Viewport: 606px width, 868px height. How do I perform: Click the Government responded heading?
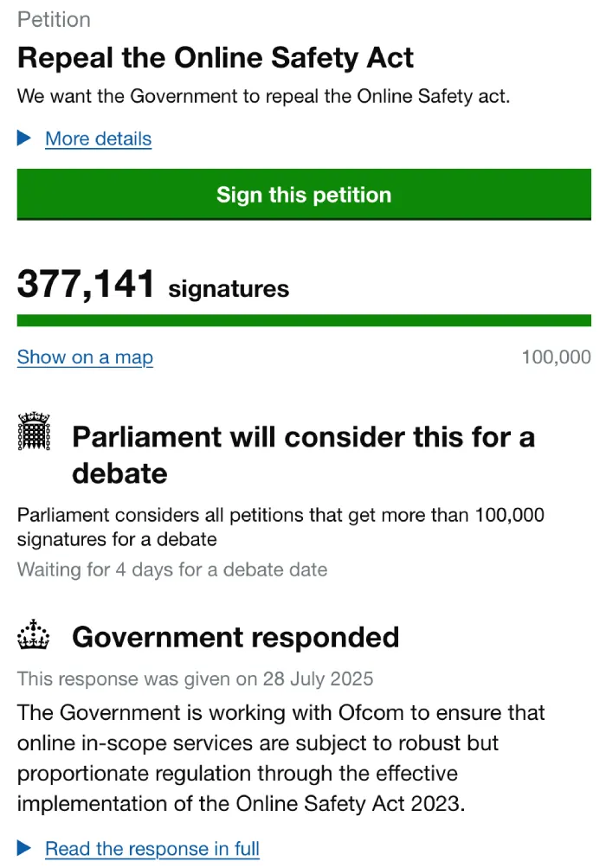click(x=235, y=637)
